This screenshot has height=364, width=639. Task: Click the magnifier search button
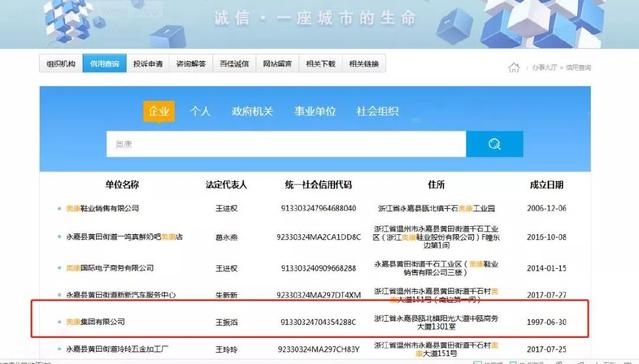coord(494,144)
